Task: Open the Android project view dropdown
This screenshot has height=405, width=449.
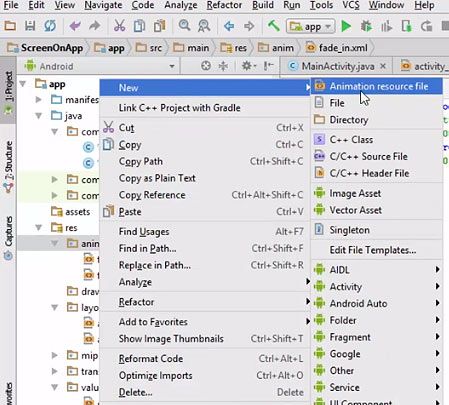Action: pos(100,66)
